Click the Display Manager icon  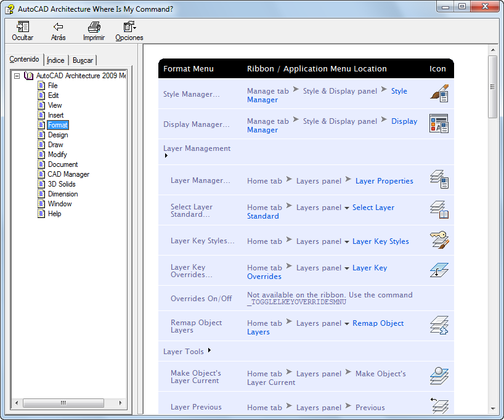pyautogui.click(x=439, y=123)
